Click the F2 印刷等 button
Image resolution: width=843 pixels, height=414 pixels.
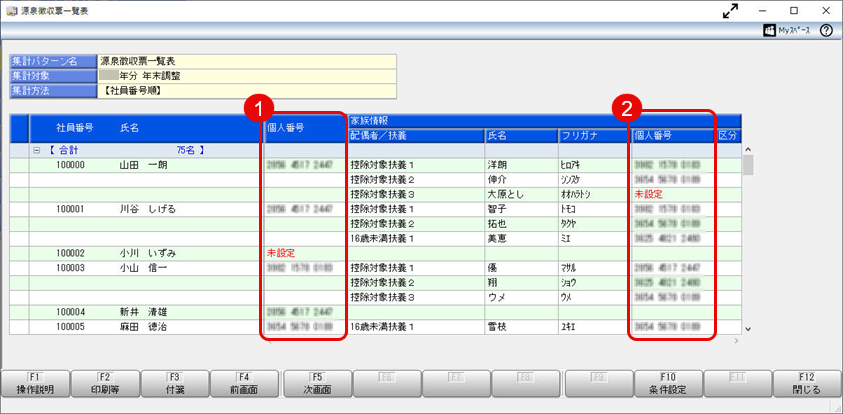(x=105, y=384)
